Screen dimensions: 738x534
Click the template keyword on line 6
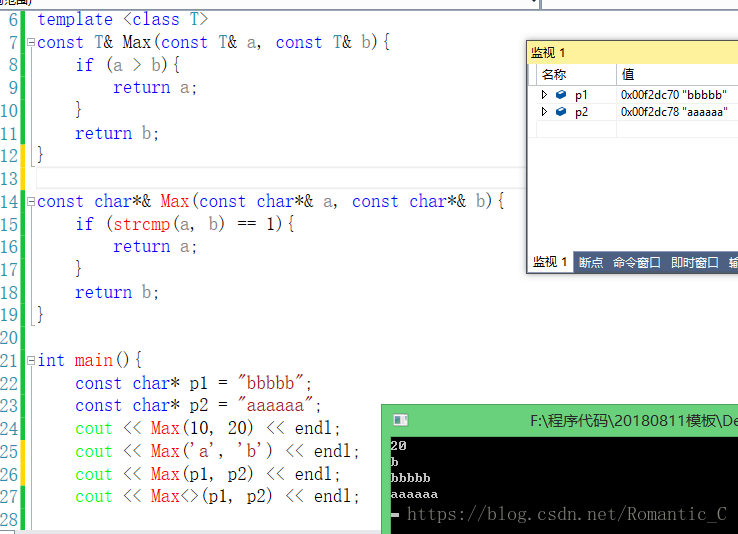(x=75, y=19)
